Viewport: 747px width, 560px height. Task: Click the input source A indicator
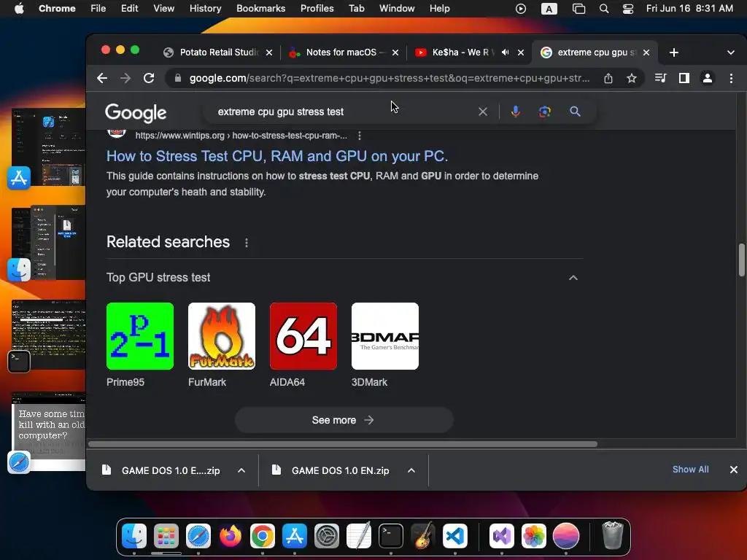pos(549,9)
